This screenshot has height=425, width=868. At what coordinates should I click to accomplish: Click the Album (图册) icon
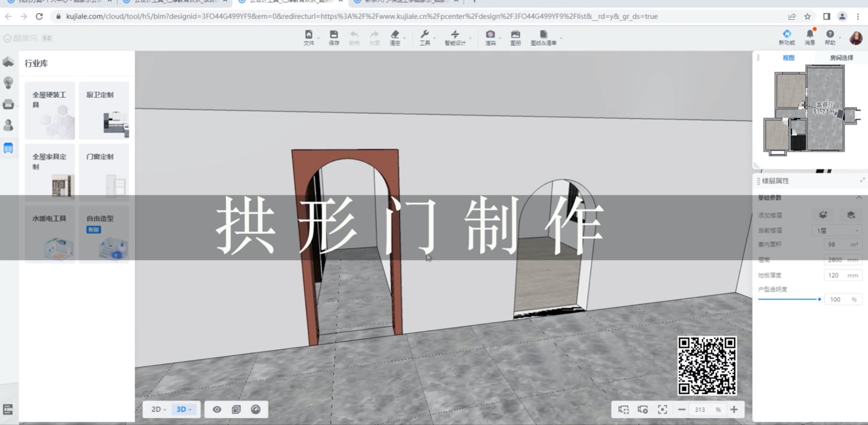click(515, 37)
